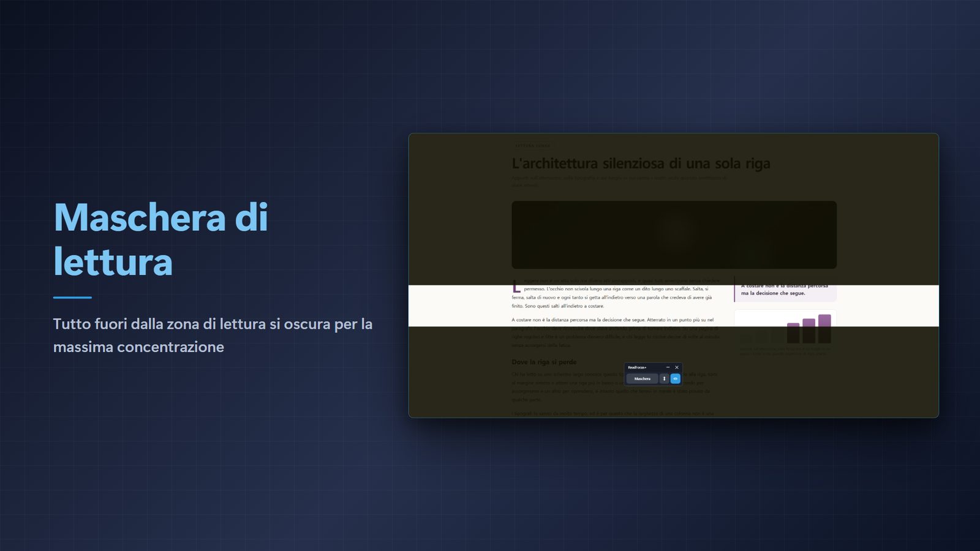Toggle the blue eye visibility button
Viewport: 980px width, 551px height.
coord(676,379)
